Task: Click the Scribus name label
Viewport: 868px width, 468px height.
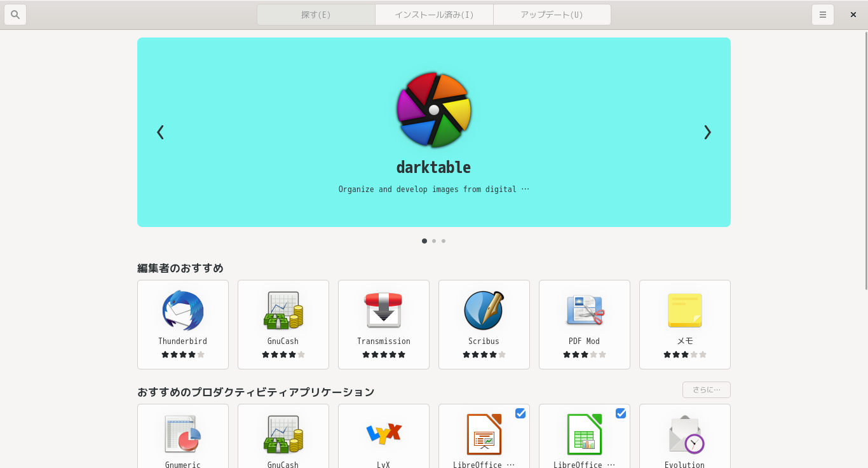Action: (x=484, y=341)
